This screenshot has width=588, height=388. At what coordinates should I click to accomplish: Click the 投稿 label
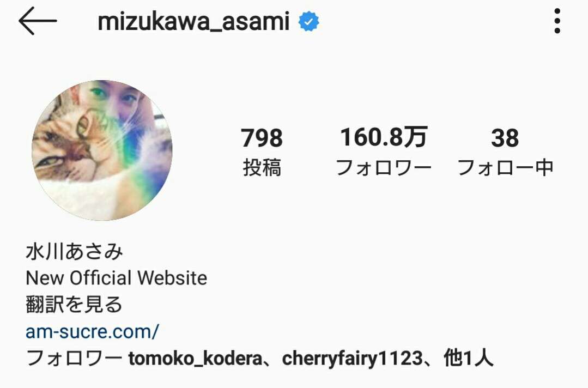coord(262,168)
